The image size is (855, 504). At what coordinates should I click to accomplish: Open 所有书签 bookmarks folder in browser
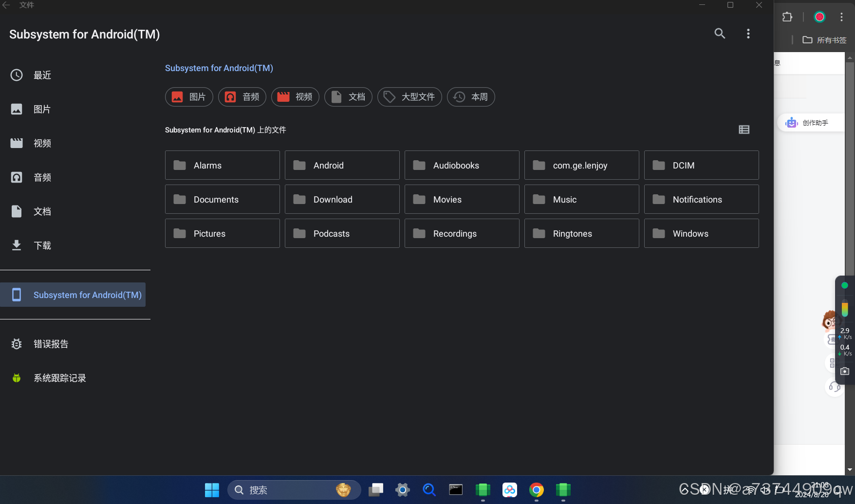tap(825, 40)
